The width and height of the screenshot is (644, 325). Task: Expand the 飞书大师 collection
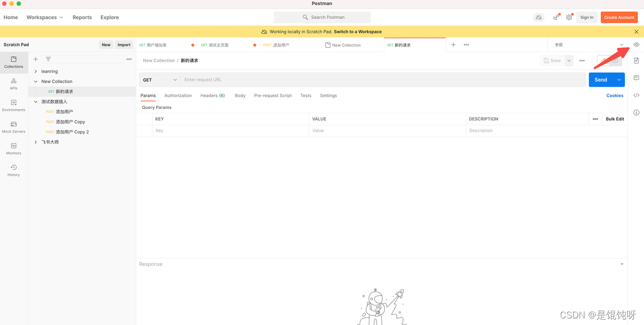[x=36, y=142]
